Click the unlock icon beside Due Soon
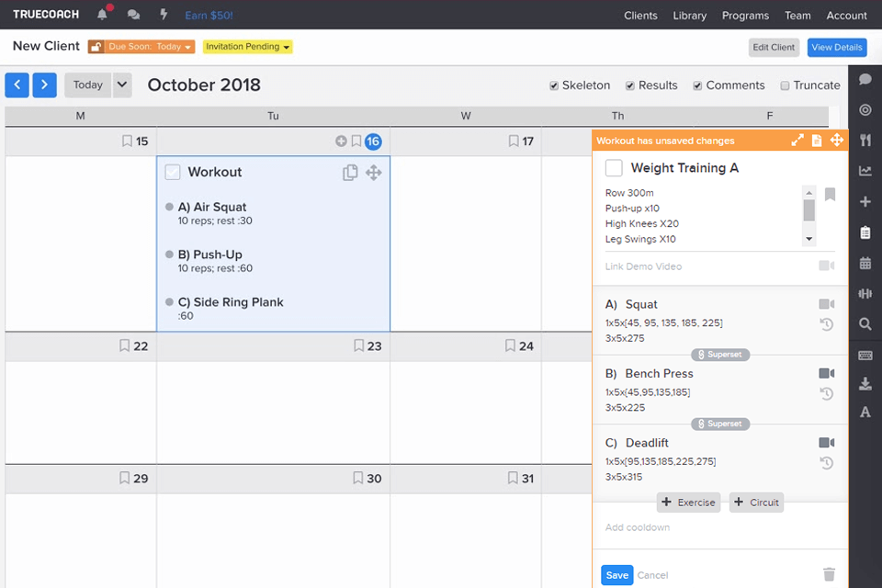 pos(96,47)
